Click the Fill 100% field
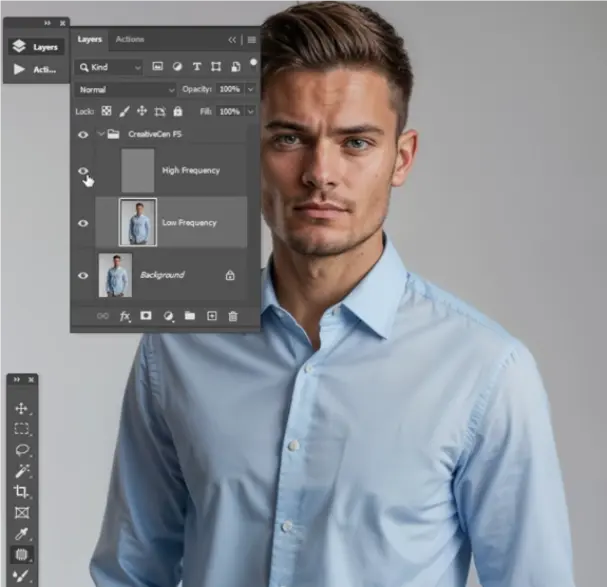Image resolution: width=607 pixels, height=587 pixels. pyautogui.click(x=230, y=112)
